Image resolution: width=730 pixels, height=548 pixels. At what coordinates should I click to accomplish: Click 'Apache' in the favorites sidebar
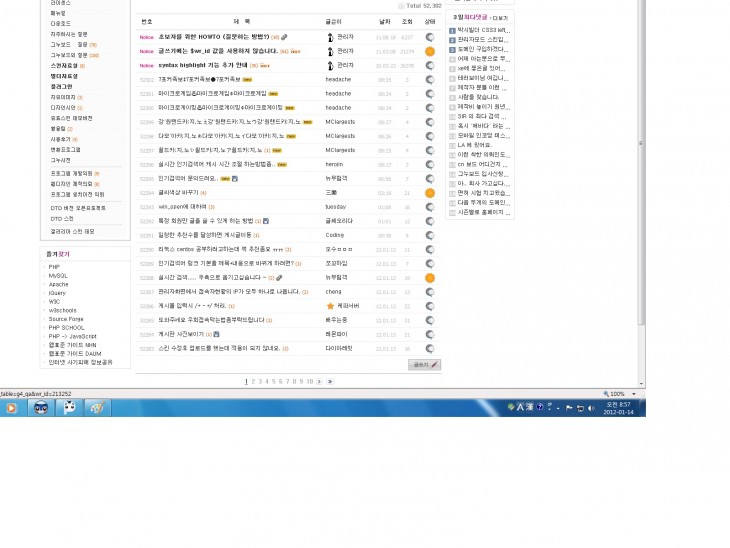[59, 284]
